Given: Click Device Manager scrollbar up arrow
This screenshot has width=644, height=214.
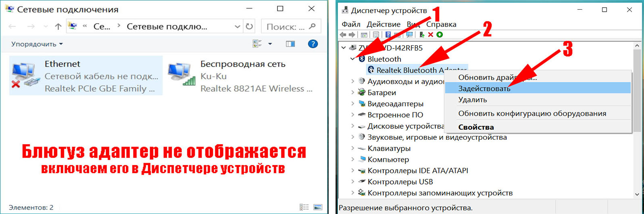Looking at the screenshot, I should (x=637, y=46).
